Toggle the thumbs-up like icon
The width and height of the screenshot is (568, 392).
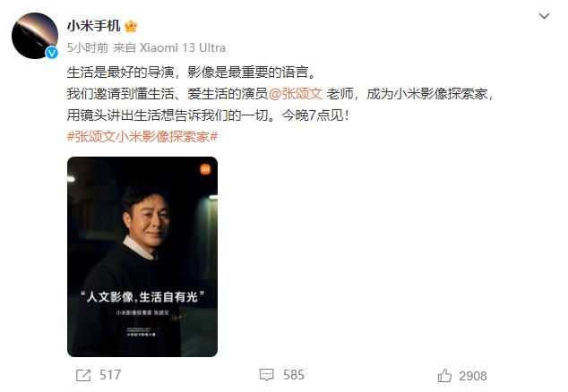click(444, 376)
